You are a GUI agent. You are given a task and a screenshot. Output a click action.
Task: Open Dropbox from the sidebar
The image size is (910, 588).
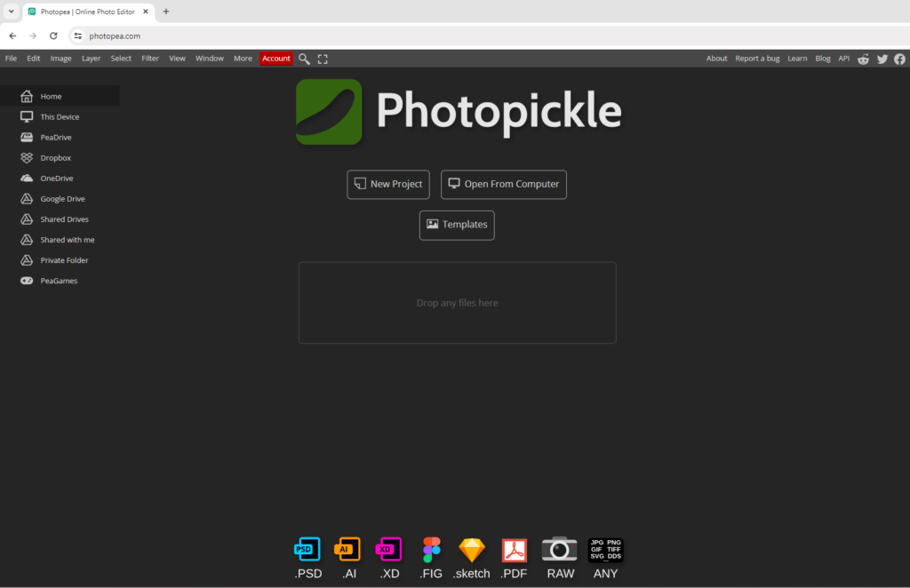click(x=53, y=157)
